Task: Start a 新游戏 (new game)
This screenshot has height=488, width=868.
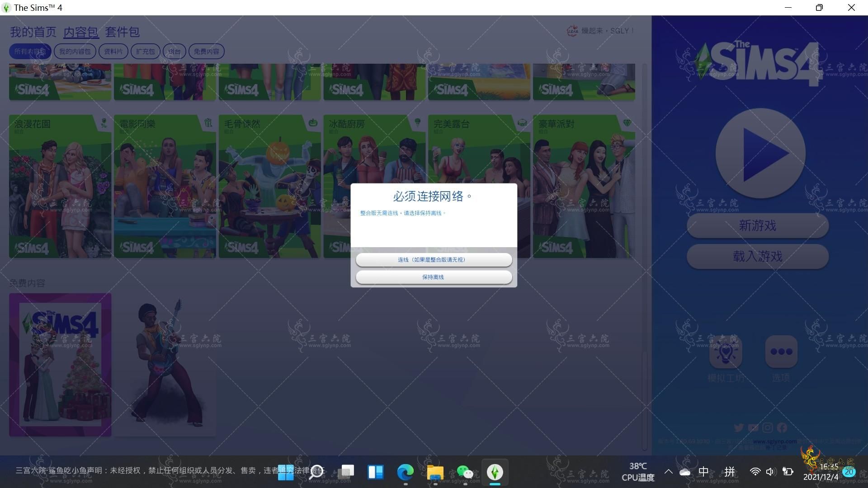Action: 758,225
